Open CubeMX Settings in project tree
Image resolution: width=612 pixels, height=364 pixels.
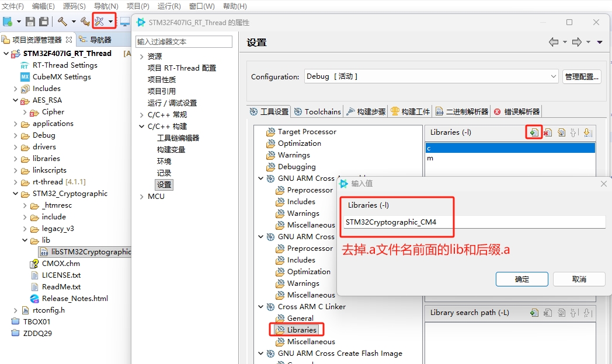[x=62, y=77]
